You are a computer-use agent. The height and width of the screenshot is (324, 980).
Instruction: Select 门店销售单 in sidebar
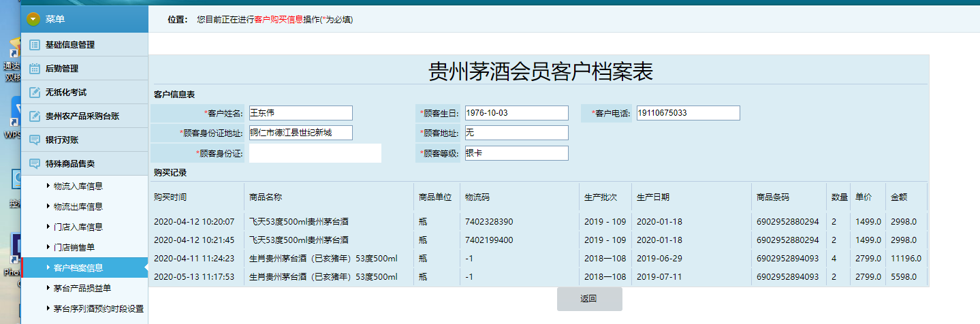coord(74,247)
